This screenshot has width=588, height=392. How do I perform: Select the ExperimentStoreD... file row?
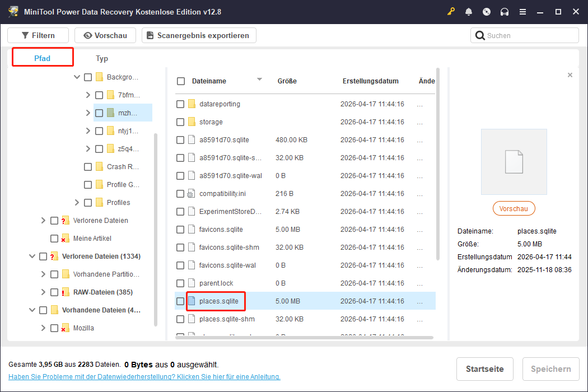(305, 212)
